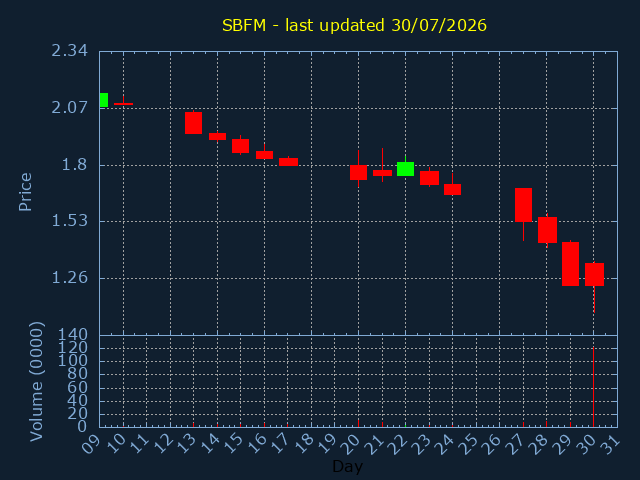
Task: Select the red candlestick for day 13
Action: click(x=193, y=123)
